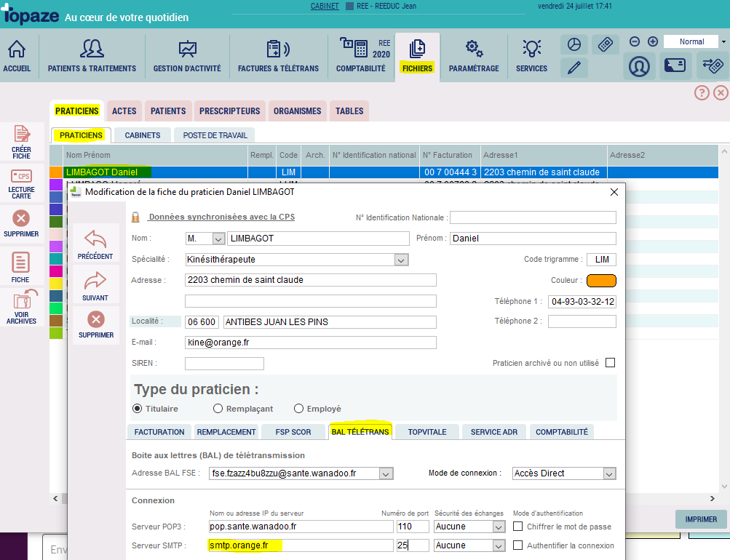Open Mode de connexion dropdown

pos(609,473)
